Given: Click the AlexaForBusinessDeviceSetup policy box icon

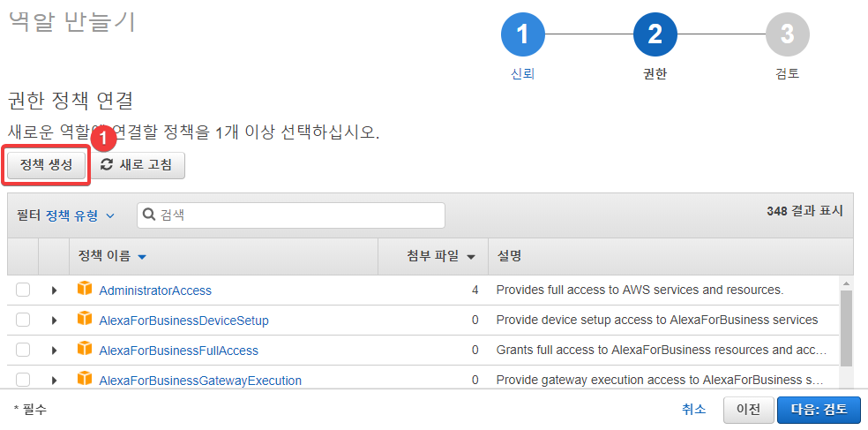Looking at the screenshot, I should tap(84, 319).
